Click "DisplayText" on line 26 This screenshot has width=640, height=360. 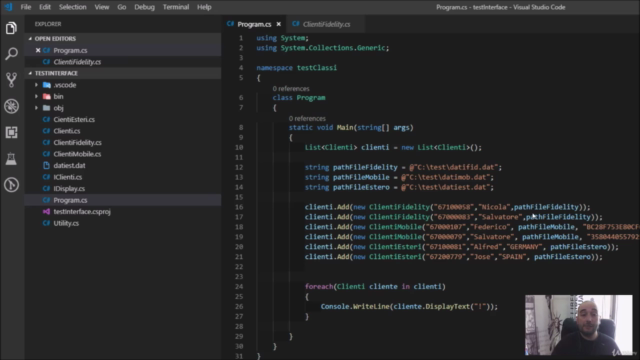pyautogui.click(x=447, y=307)
